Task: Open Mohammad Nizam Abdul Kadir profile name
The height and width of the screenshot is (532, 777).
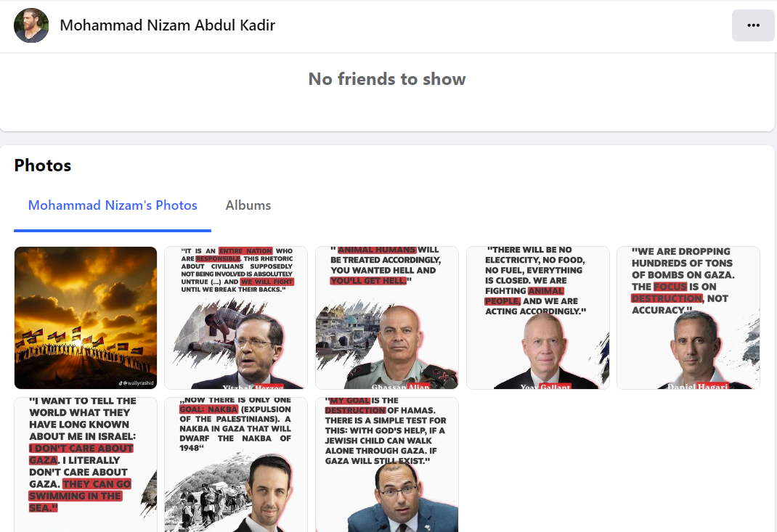Action: click(167, 25)
